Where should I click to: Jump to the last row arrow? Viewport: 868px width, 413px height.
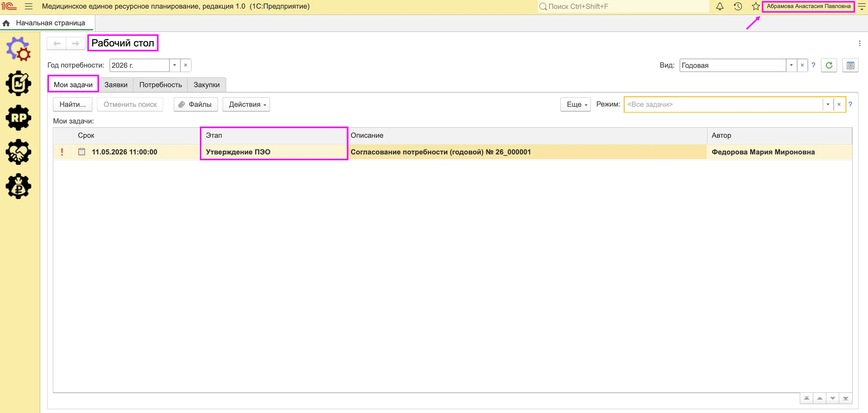pos(845,398)
